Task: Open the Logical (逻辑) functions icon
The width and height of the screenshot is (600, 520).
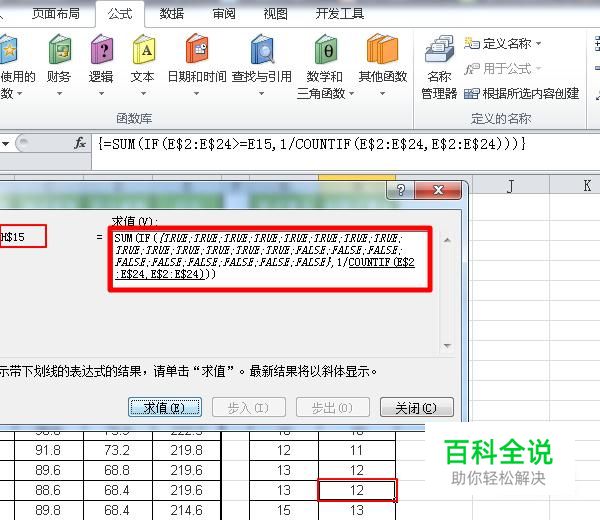Action: point(101,49)
